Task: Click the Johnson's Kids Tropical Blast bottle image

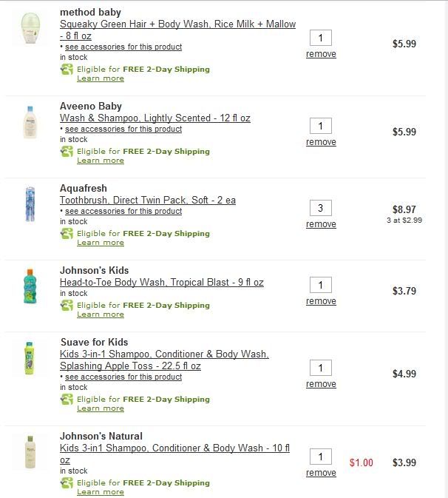Action: point(30,286)
